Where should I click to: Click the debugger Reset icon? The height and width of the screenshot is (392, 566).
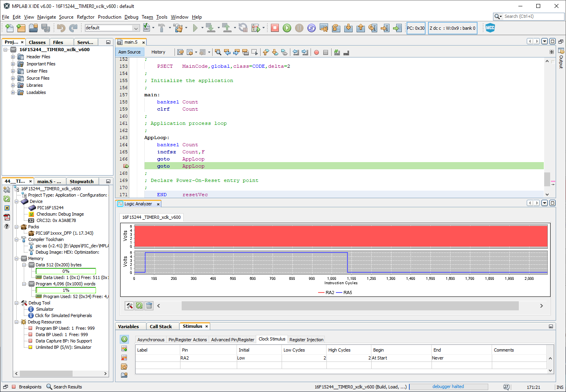tap(311, 28)
